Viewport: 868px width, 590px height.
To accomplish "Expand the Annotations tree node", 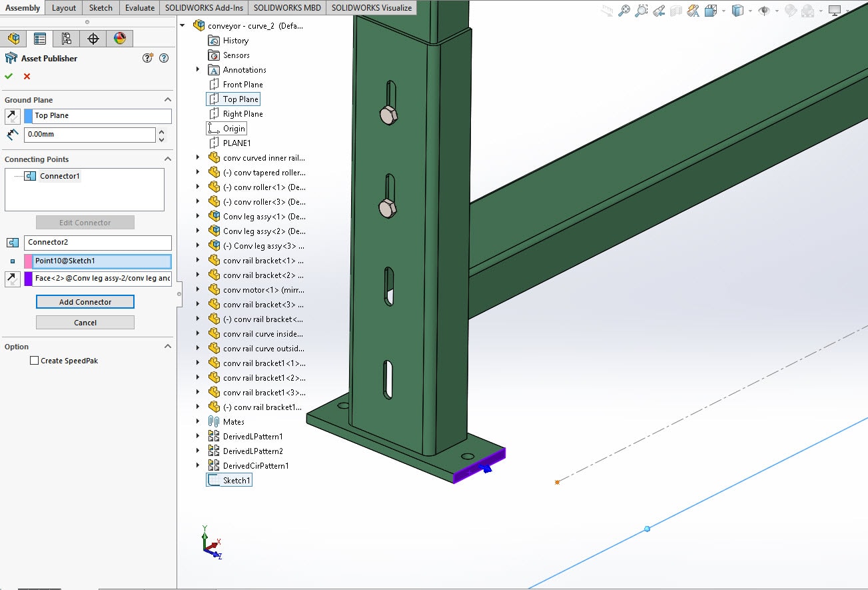I will (198, 69).
